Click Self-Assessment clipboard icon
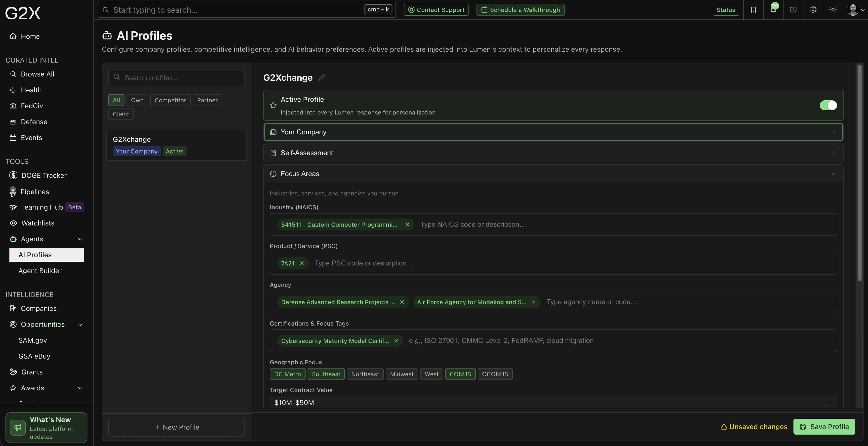This screenshot has height=446, width=868. [x=273, y=153]
